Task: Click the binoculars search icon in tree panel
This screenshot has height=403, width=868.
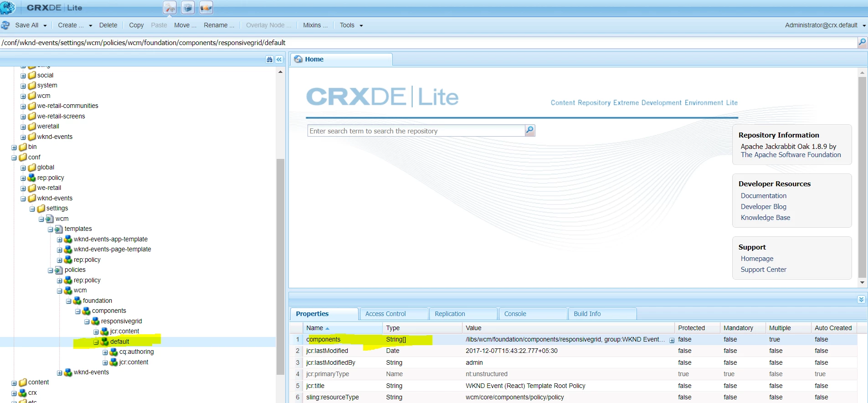Action: 269,60
